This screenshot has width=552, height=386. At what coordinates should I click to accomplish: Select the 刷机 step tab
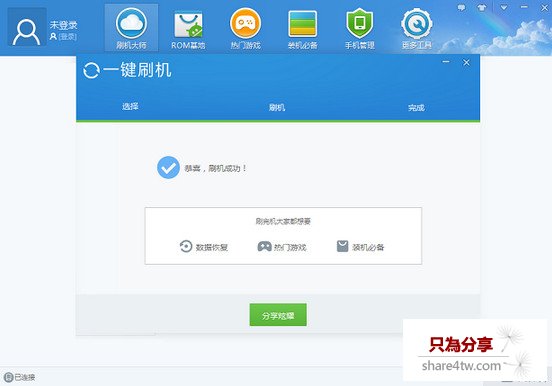click(x=277, y=107)
